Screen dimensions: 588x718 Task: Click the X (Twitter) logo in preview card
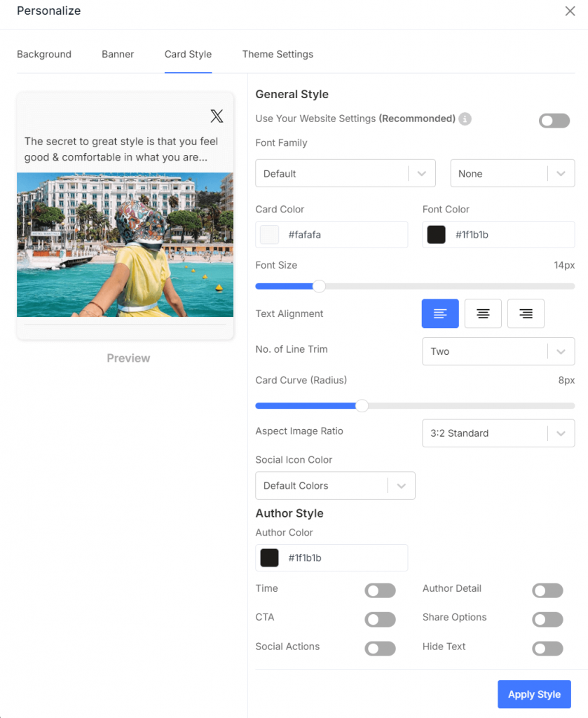point(217,116)
